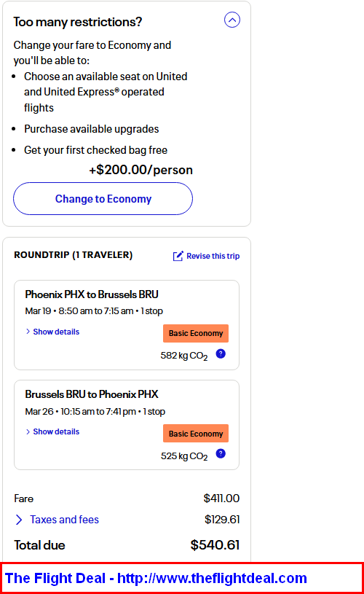Show details for Brussels to Phoenix flight
Image resolution: width=364 pixels, height=594 pixels.
point(56,432)
